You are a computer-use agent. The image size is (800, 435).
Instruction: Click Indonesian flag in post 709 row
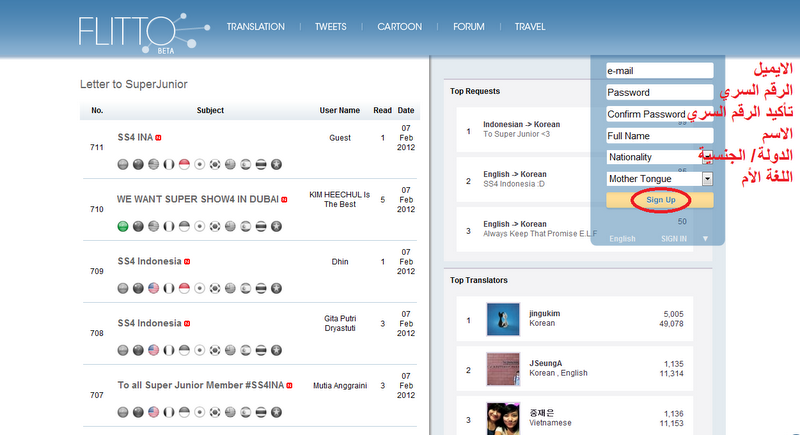(184, 288)
